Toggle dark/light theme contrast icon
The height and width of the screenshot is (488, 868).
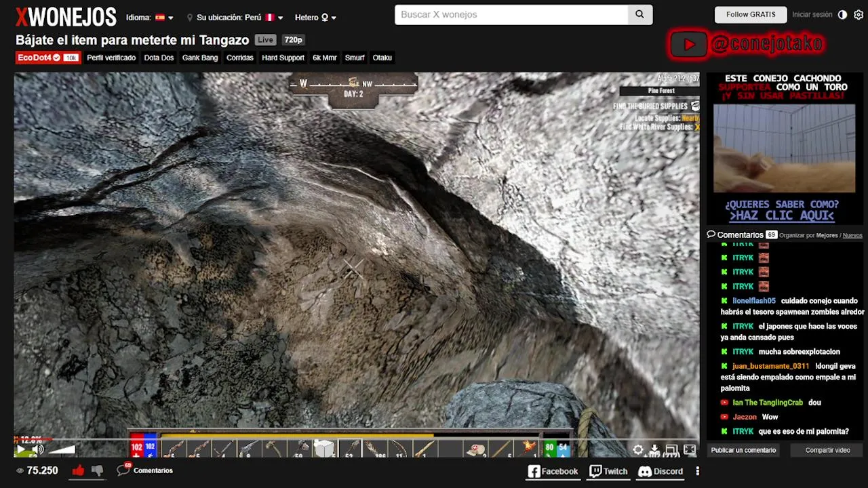pyautogui.click(x=842, y=15)
